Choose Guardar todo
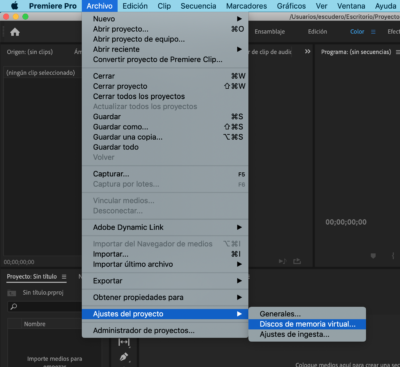Viewport: 400px width, 367px height. coord(165,147)
